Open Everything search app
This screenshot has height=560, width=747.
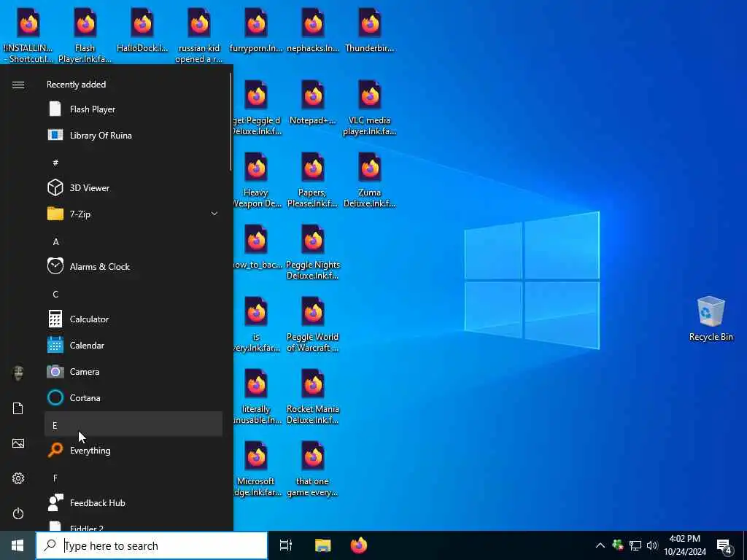pyautogui.click(x=133, y=450)
